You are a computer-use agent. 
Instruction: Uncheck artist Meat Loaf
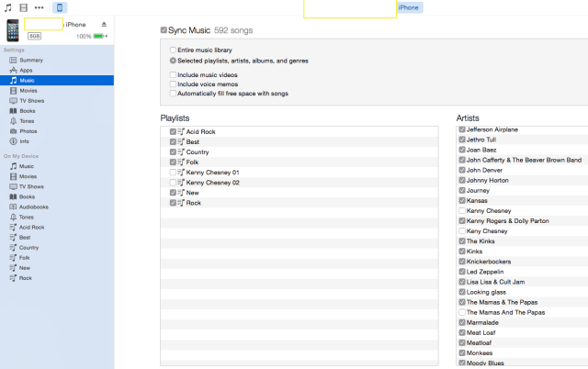(x=462, y=332)
